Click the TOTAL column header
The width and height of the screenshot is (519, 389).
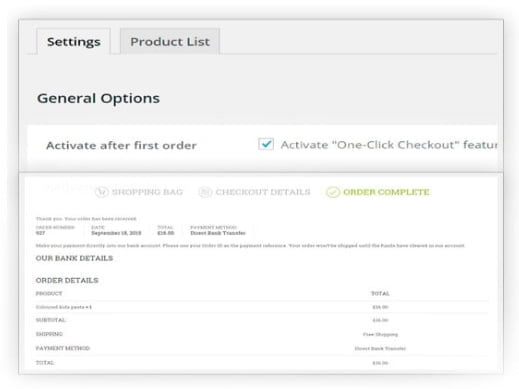pyautogui.click(x=380, y=294)
